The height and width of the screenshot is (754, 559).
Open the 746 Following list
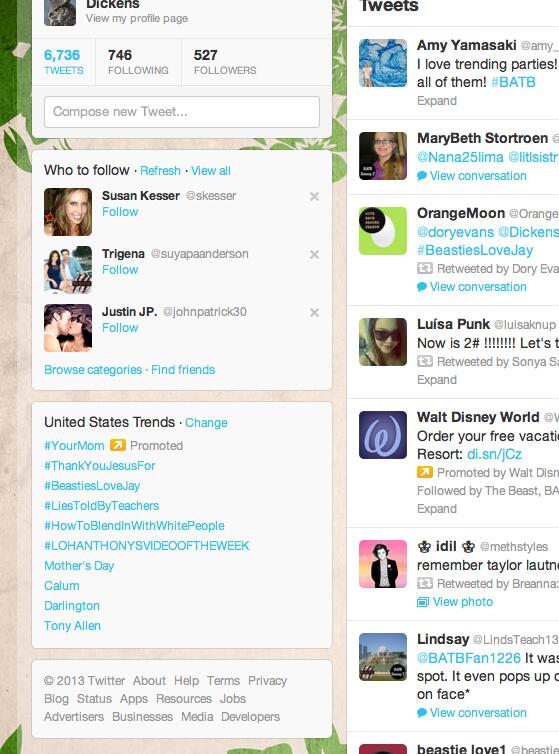click(138, 62)
